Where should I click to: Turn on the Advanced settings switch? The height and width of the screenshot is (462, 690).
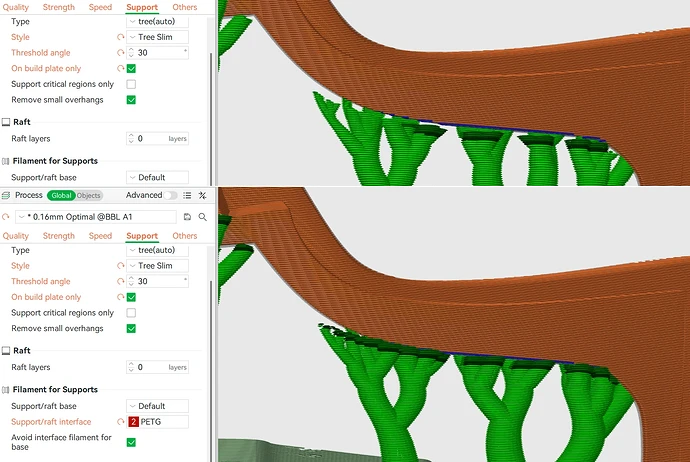171,195
